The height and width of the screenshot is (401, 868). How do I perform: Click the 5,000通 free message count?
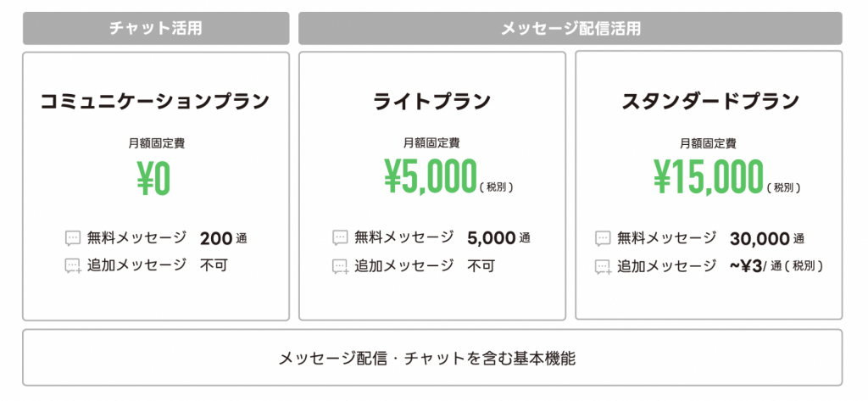pyautogui.click(x=498, y=238)
